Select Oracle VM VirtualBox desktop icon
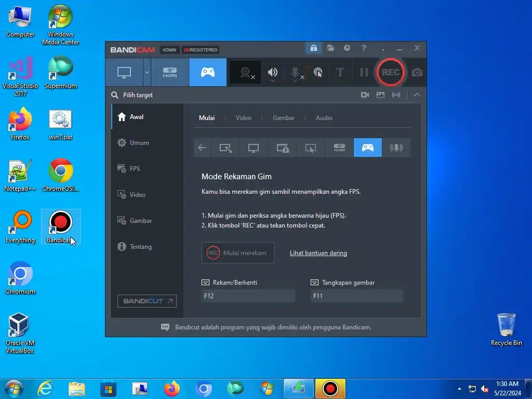This screenshot has height=399, width=532. click(x=20, y=333)
